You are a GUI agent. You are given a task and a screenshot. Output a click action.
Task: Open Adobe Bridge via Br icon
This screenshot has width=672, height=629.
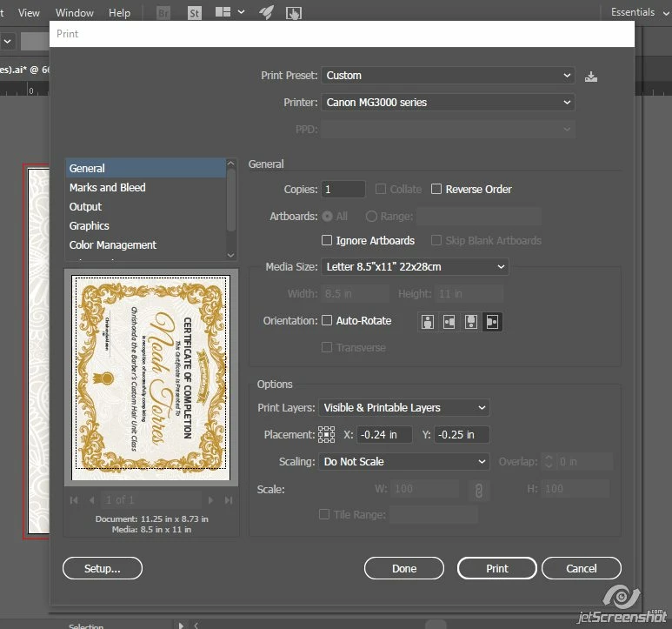click(163, 13)
